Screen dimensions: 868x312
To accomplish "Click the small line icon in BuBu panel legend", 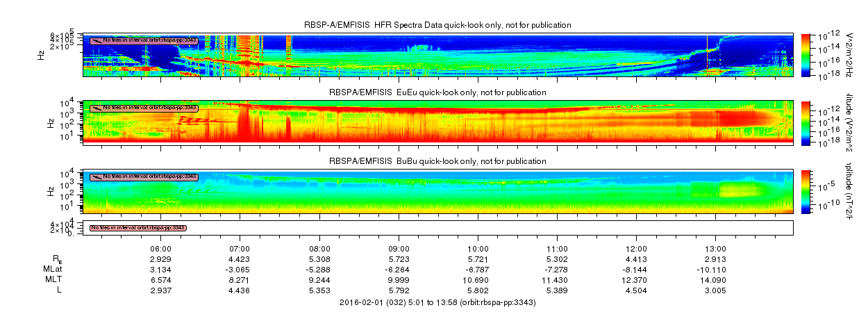I will click(x=96, y=176).
